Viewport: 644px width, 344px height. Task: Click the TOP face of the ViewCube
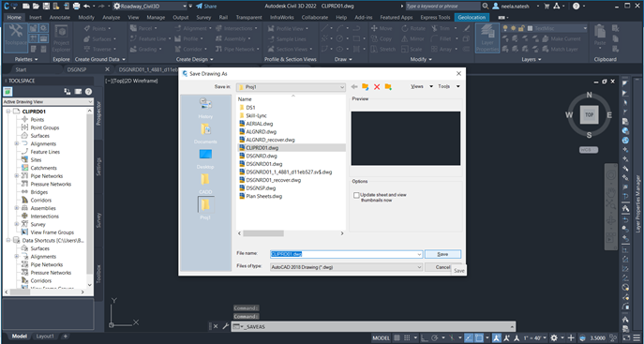pyautogui.click(x=589, y=114)
